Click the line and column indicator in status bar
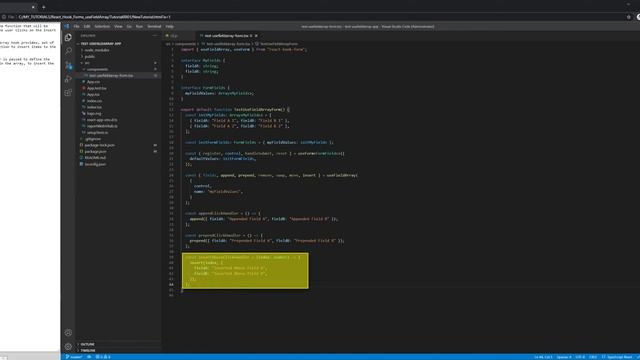Screen dimensions: 640x360 click(543, 357)
